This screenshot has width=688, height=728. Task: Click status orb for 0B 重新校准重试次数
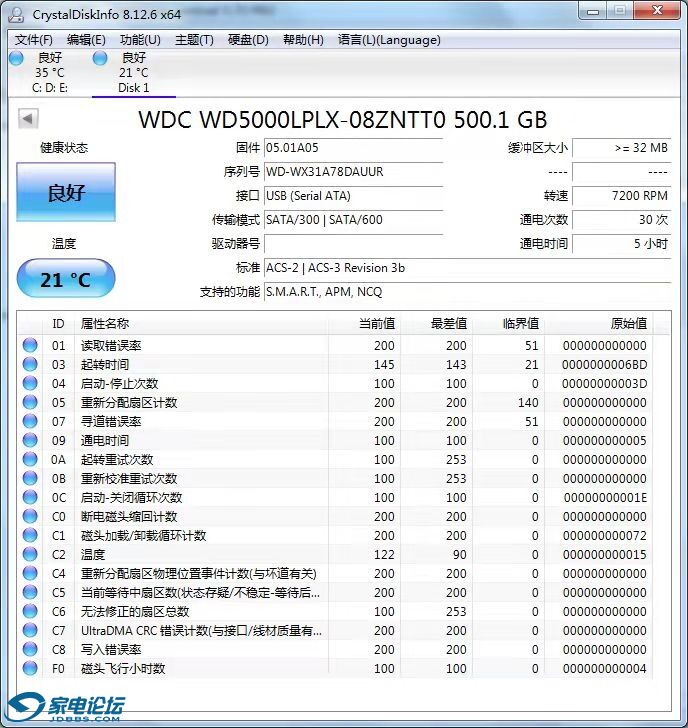coord(30,478)
